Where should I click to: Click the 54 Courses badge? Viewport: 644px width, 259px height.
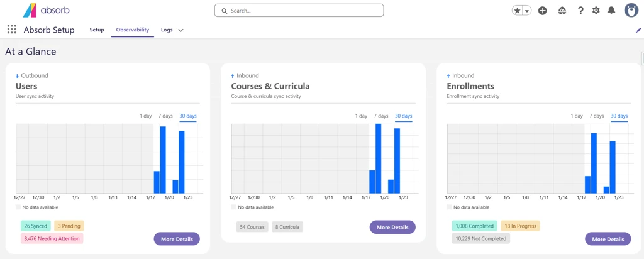[252, 227]
